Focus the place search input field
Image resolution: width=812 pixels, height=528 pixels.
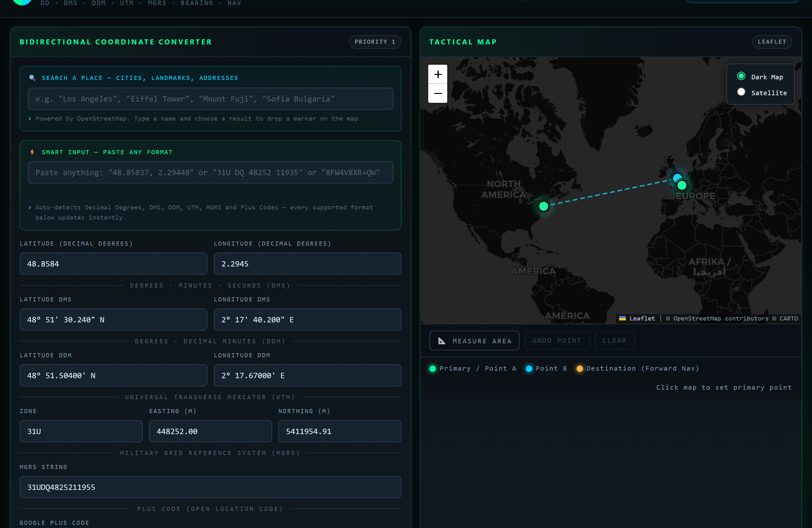click(x=211, y=99)
